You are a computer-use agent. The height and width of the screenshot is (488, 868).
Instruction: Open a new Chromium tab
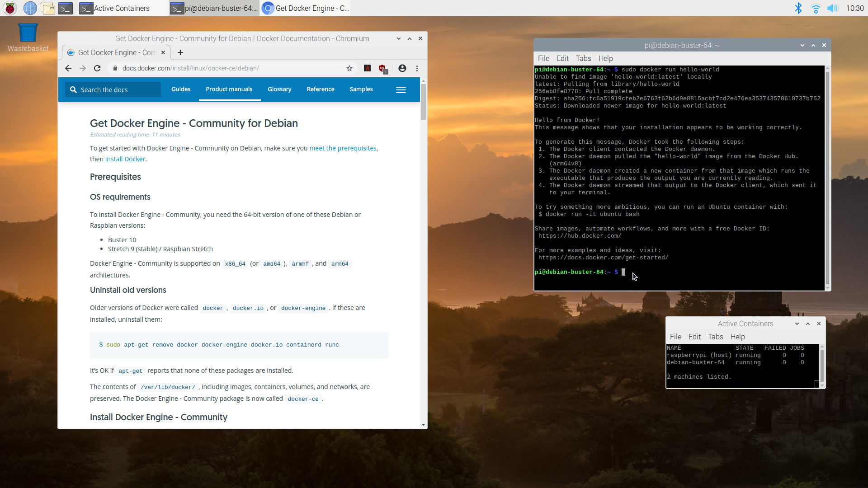click(180, 52)
